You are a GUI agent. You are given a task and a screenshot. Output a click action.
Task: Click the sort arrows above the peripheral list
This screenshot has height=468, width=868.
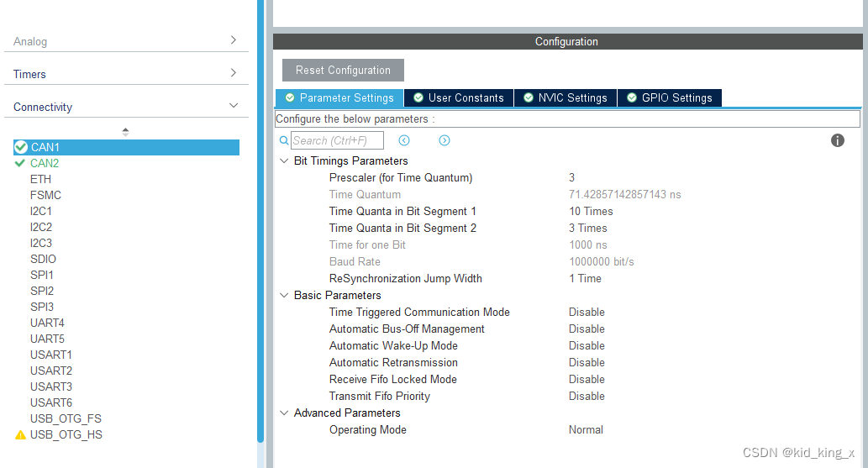(126, 132)
